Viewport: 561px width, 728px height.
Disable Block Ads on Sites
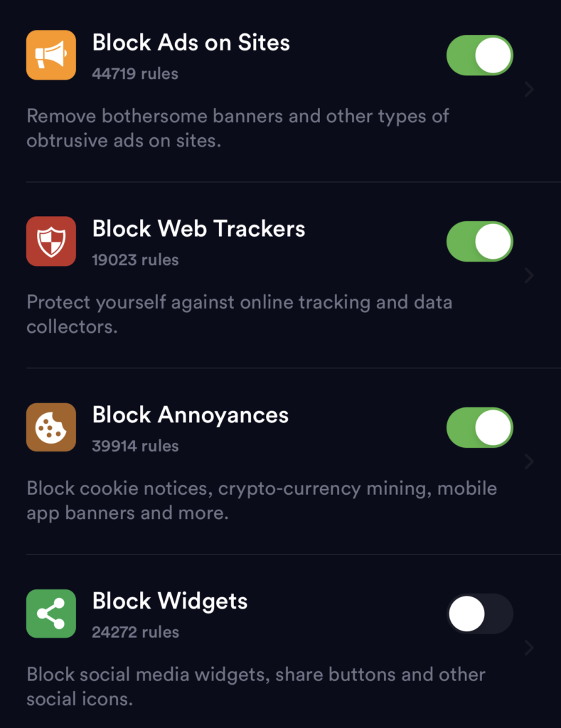click(x=479, y=55)
